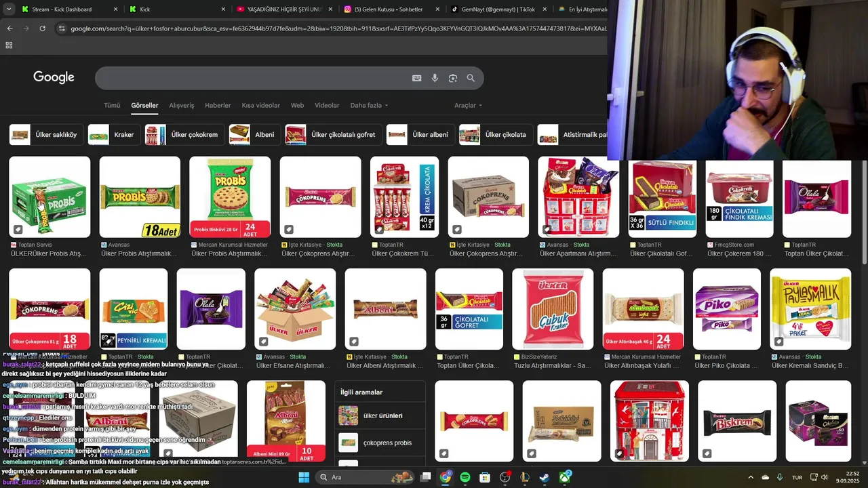This screenshot has height=488, width=868.
Task: Click the magnifier search button
Action: coord(471,78)
